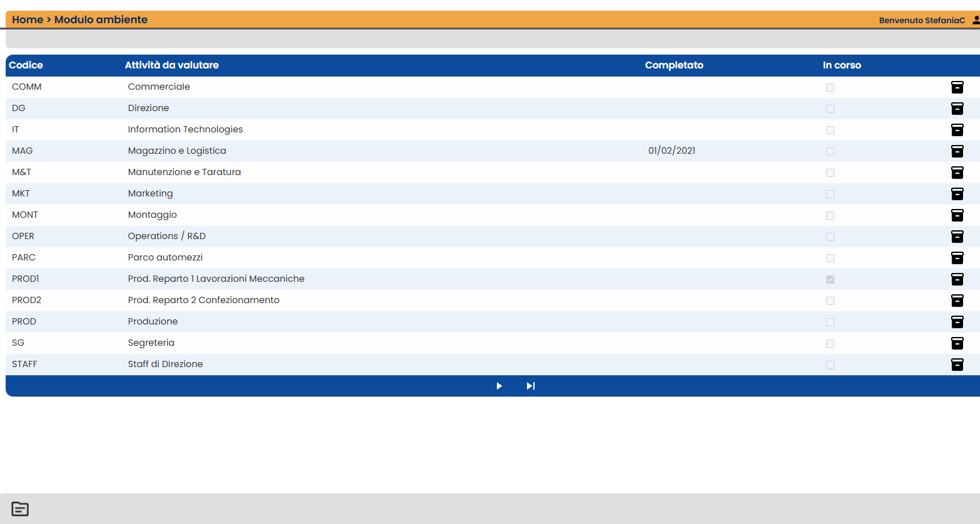Click archive icon in Information Technologies row
The image size is (980, 524).
point(957,130)
